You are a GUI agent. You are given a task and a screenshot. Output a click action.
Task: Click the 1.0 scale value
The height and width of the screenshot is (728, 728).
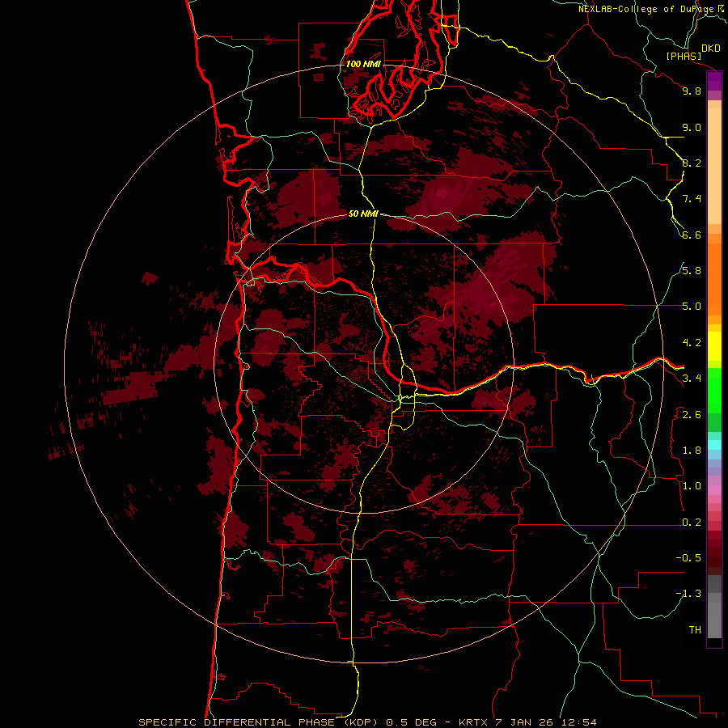click(x=692, y=486)
